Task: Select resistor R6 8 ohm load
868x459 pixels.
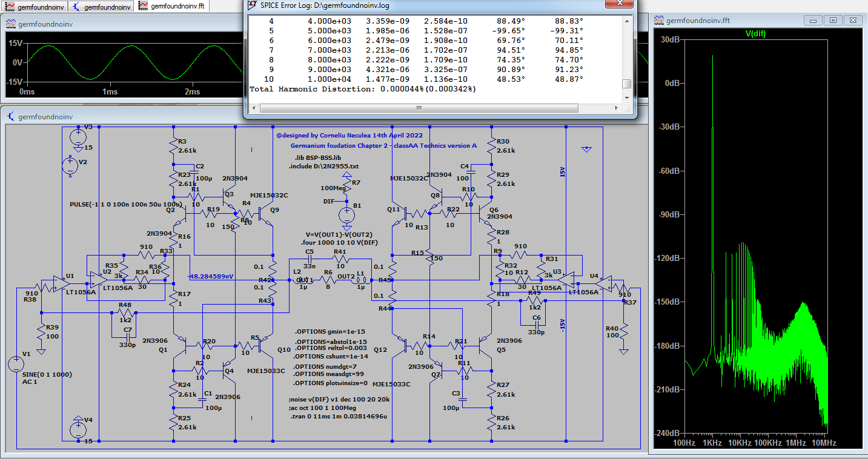Action: coord(329,281)
